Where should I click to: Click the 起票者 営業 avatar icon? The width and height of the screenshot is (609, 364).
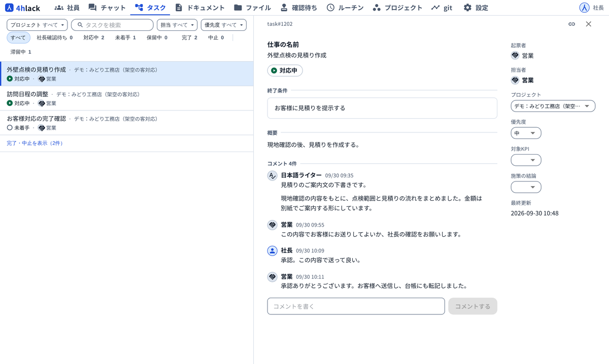(515, 56)
